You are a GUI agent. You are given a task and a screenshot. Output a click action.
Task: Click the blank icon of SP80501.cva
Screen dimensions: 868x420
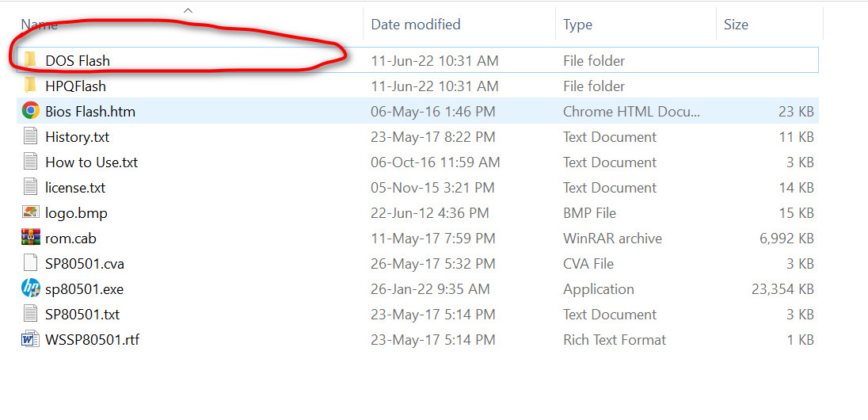coord(31,263)
